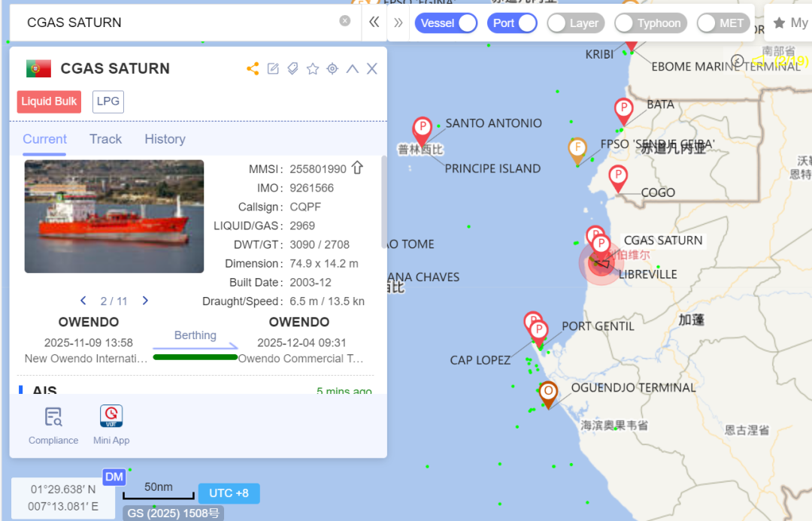Show next vessel photo
This screenshot has width=812, height=521.
145,301
